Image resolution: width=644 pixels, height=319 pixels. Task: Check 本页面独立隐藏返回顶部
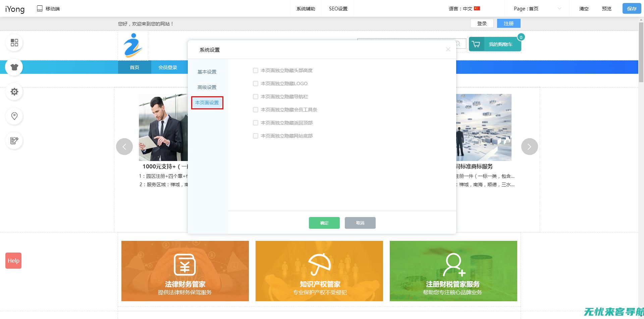click(x=256, y=123)
